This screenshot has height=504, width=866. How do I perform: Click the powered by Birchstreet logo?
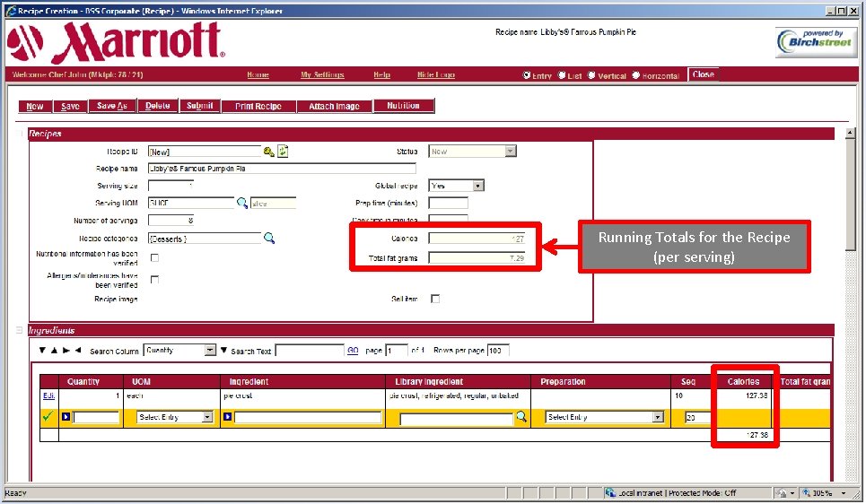(x=816, y=42)
